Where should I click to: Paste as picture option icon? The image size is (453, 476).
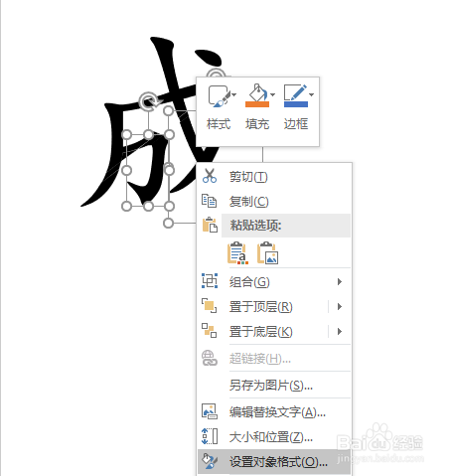[267, 253]
